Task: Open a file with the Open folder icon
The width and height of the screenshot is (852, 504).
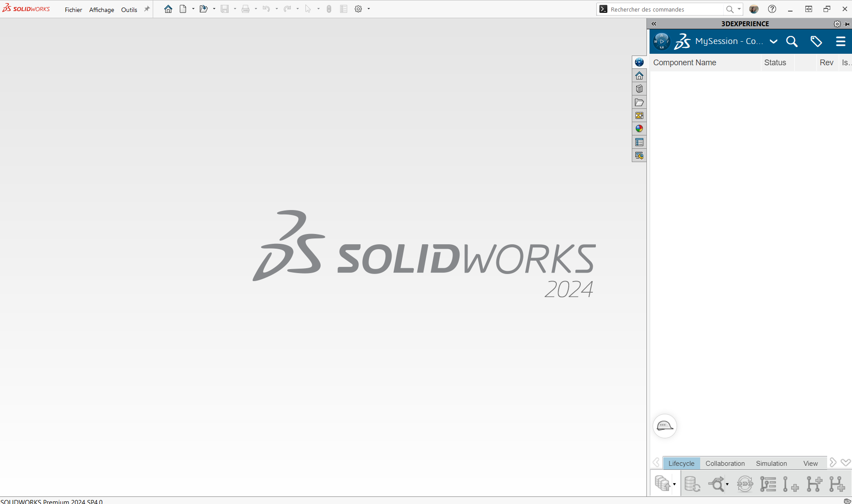Action: pos(204,9)
